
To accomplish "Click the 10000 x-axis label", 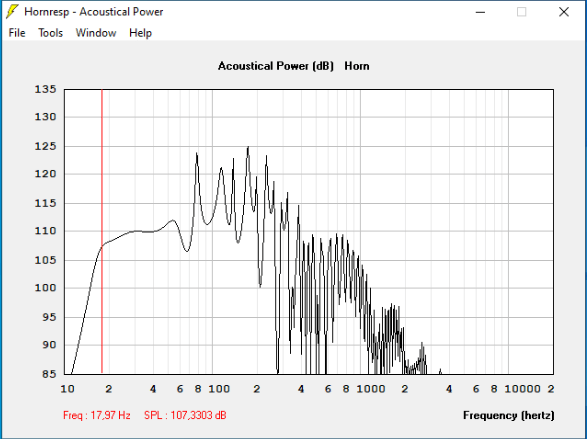I will point(523,389).
